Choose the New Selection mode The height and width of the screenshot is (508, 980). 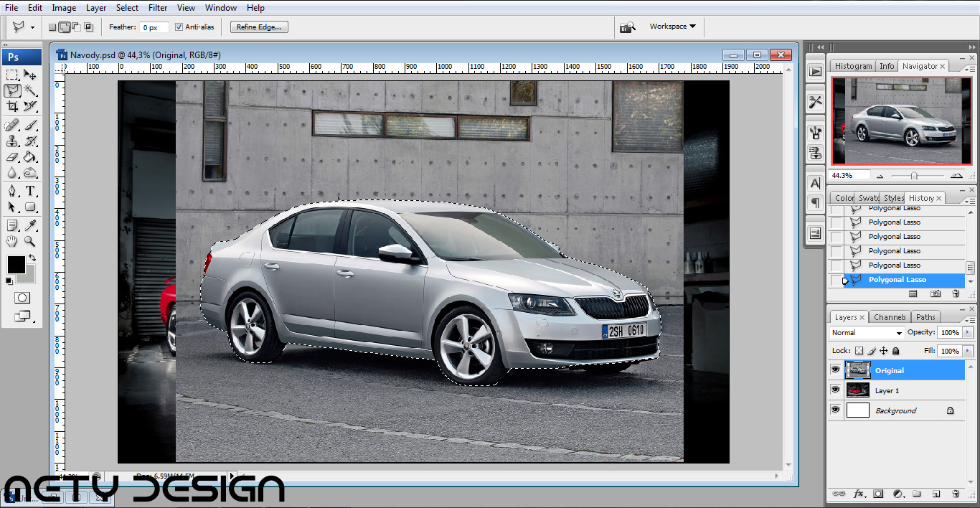[52, 27]
